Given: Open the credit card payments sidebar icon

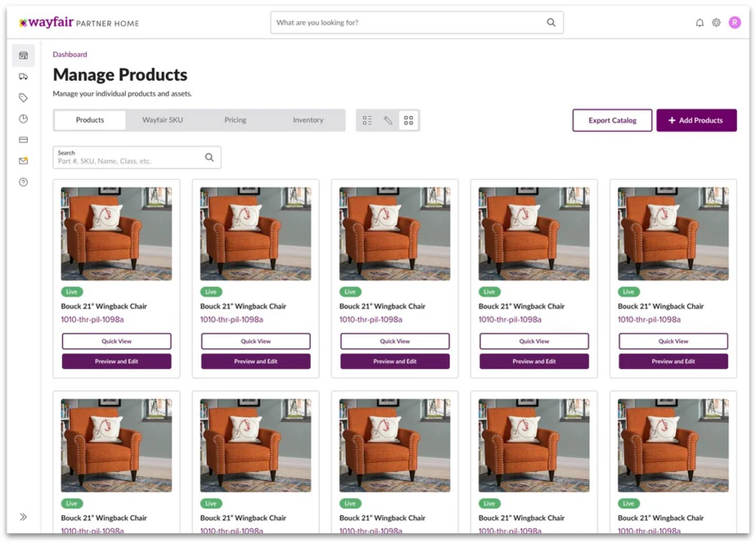Looking at the screenshot, I should click(23, 140).
